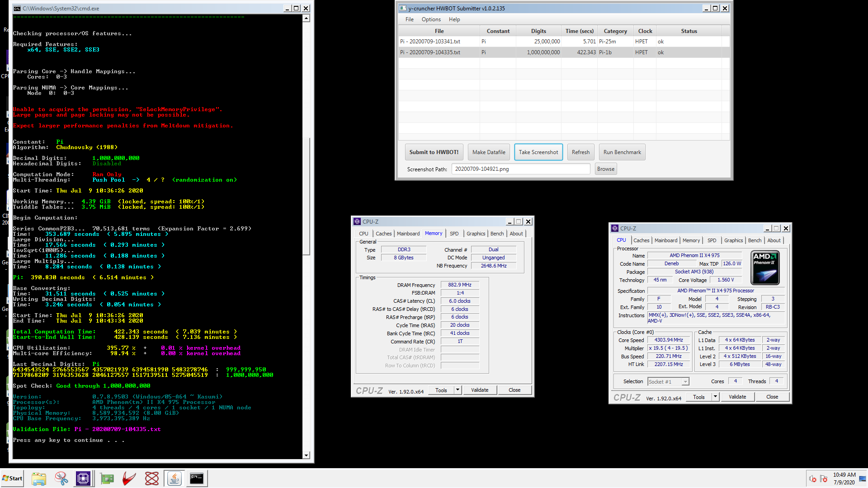This screenshot has height=488, width=868.
Task: Click the red checkmark taskbar icon
Action: point(129,478)
